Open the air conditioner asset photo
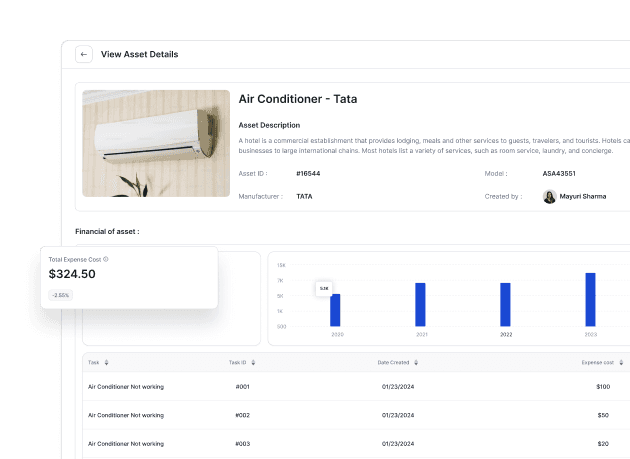This screenshot has width=630, height=459. pyautogui.click(x=156, y=143)
